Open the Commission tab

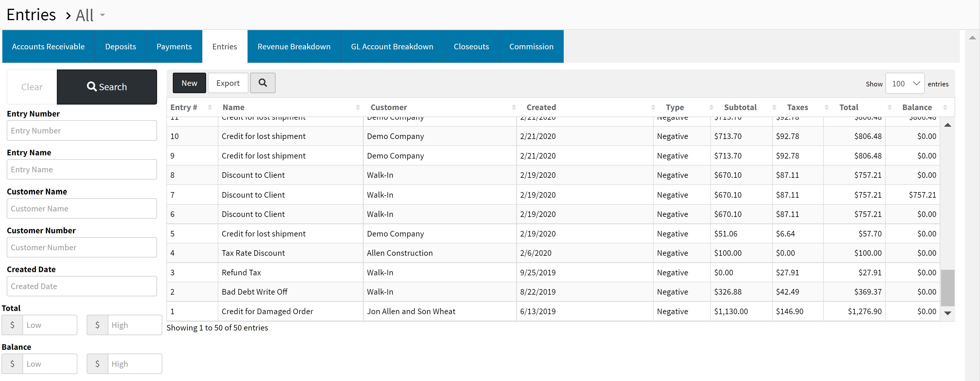(531, 46)
